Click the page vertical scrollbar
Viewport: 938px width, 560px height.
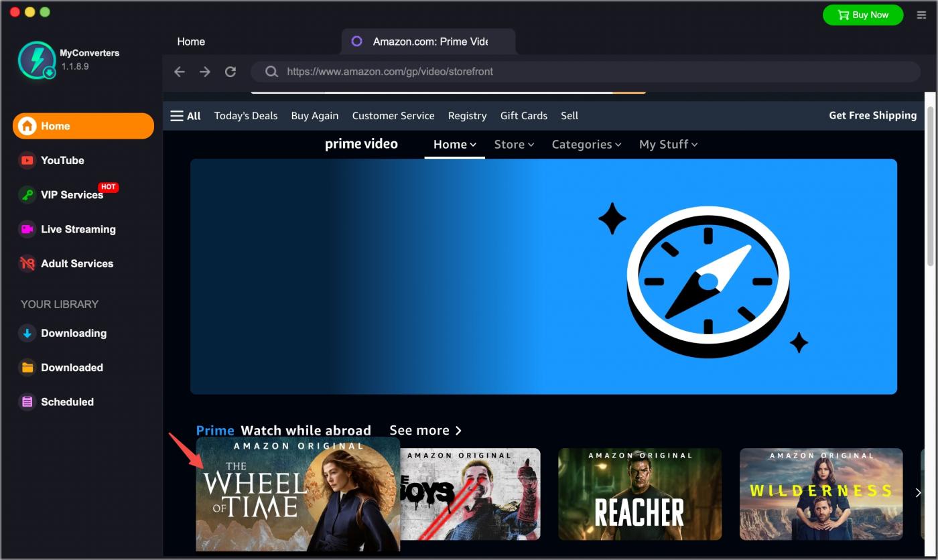tap(930, 186)
